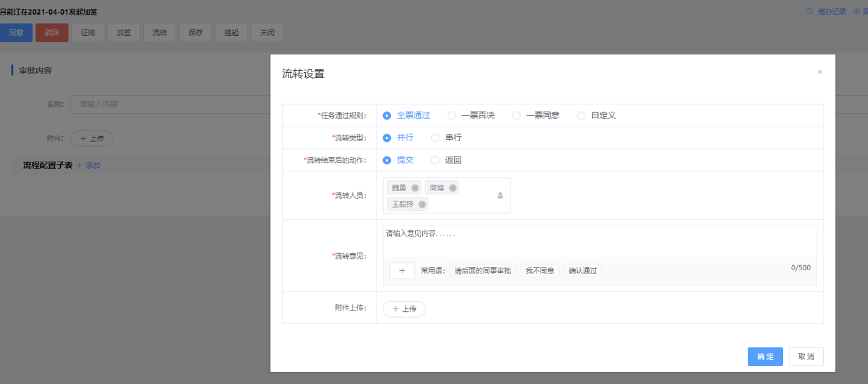Screen dimensions: 868x384
Task: Insert the 我不同意 common phrase
Action: coord(540,271)
